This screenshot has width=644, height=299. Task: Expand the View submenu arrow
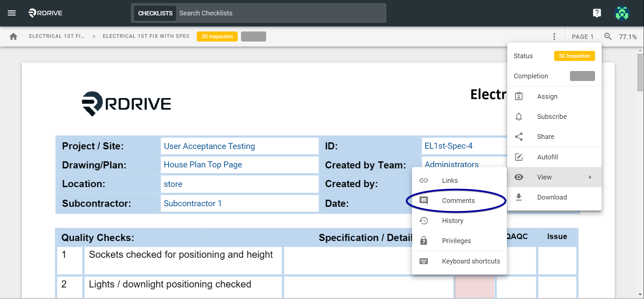590,177
